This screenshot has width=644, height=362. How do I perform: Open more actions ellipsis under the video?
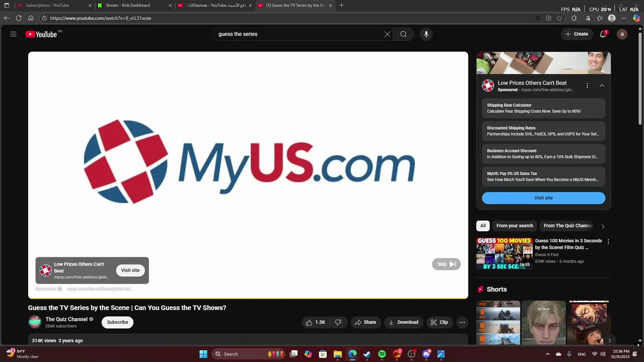[462, 322]
